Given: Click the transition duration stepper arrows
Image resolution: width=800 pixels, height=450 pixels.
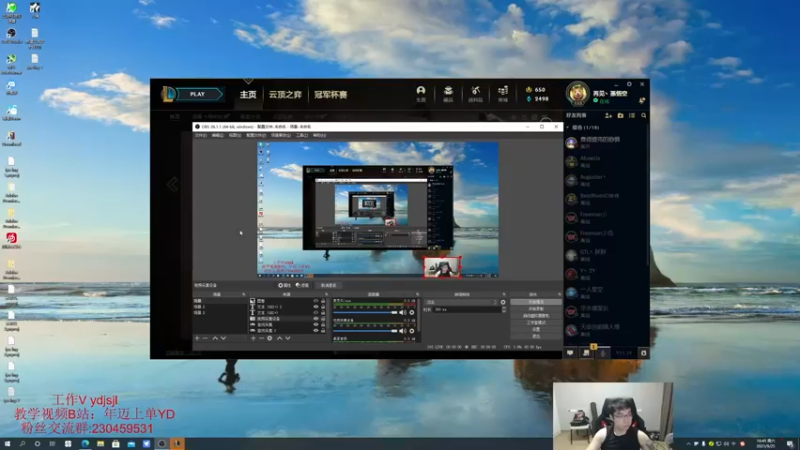Looking at the screenshot, I should coord(504,310).
